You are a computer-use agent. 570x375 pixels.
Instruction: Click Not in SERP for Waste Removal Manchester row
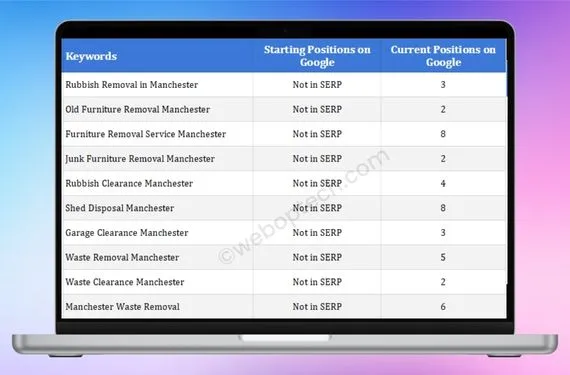(317, 258)
